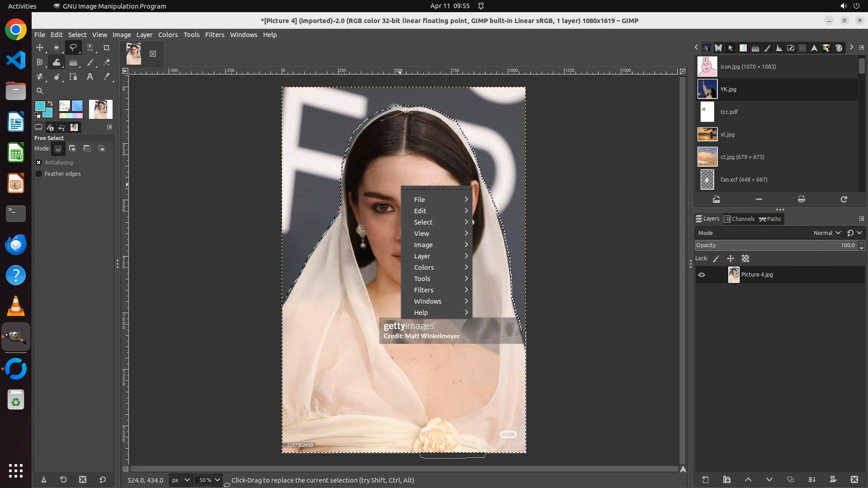Disable the Antialiasing checkbox
868x488 pixels.
[x=39, y=163]
